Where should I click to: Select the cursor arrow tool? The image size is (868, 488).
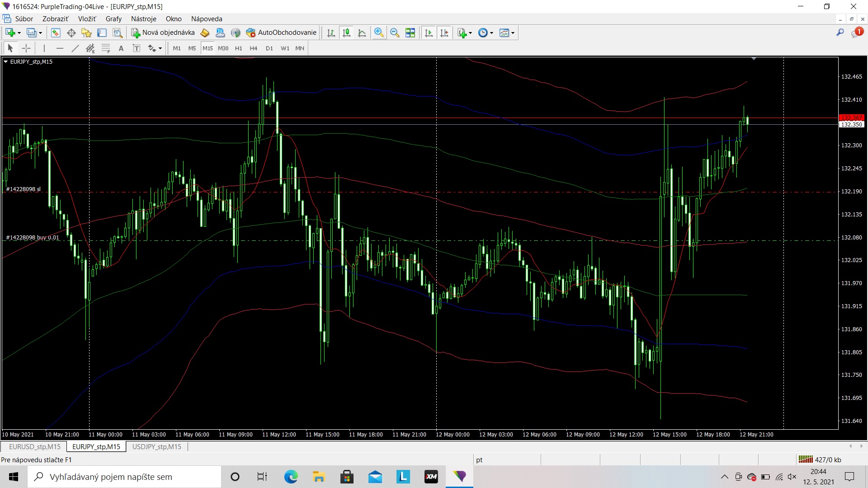pyautogui.click(x=10, y=48)
